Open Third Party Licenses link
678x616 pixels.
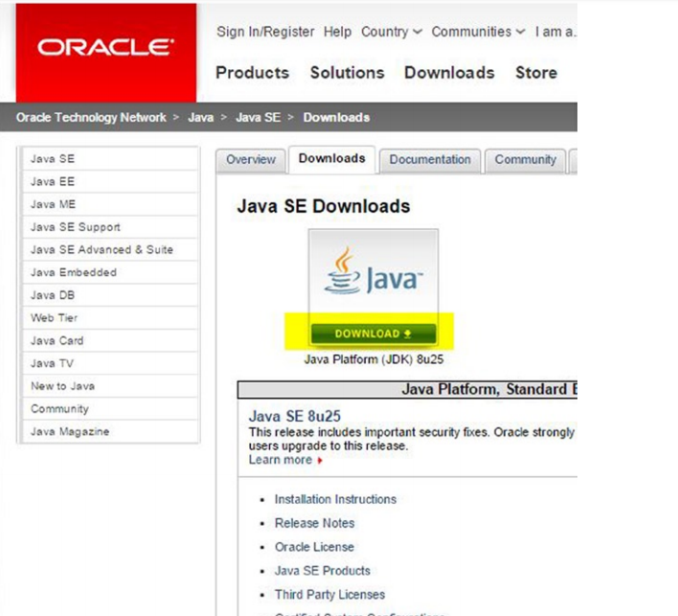(329, 594)
